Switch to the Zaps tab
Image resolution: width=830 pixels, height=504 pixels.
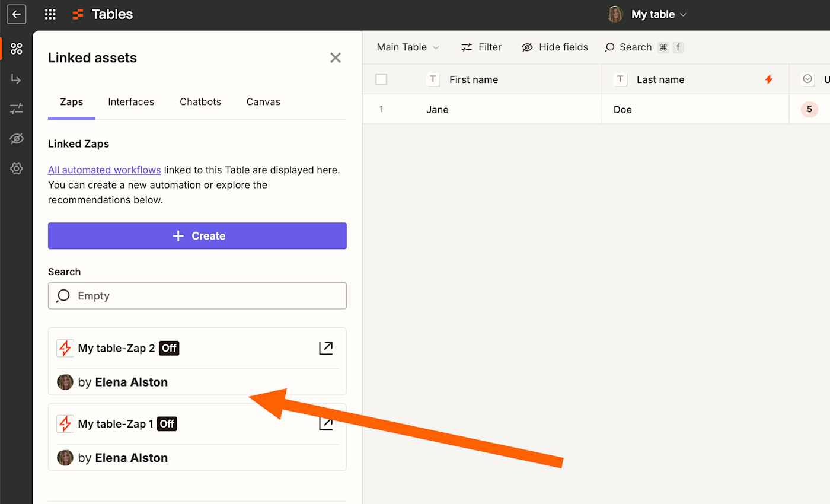72,102
